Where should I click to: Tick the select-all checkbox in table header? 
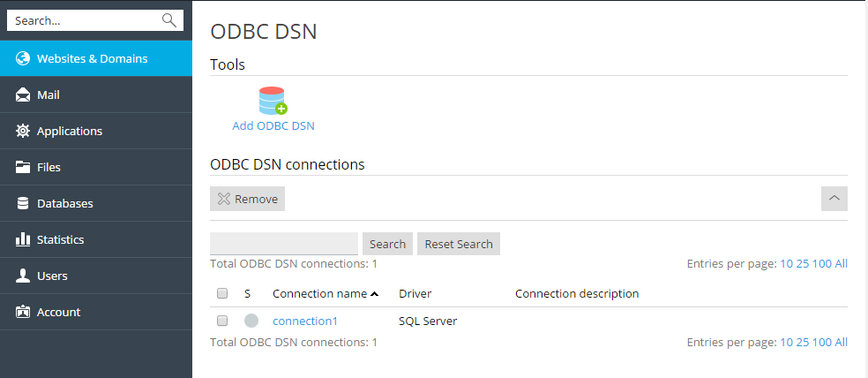[x=222, y=293]
